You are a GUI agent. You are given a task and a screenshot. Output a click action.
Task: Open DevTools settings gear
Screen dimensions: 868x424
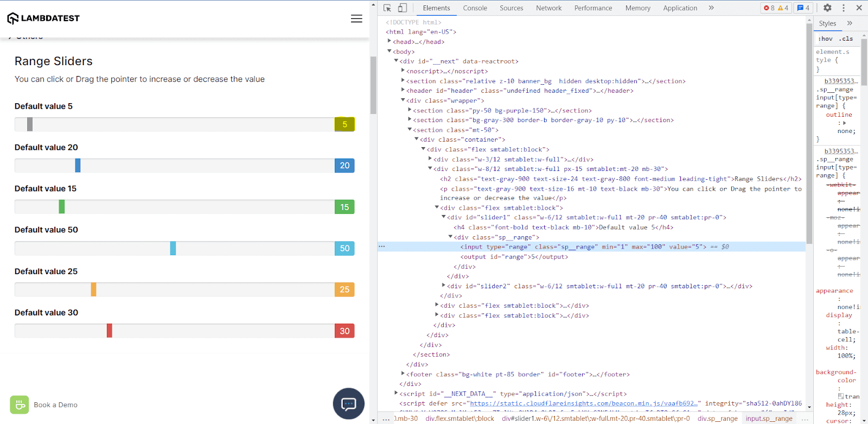point(827,8)
